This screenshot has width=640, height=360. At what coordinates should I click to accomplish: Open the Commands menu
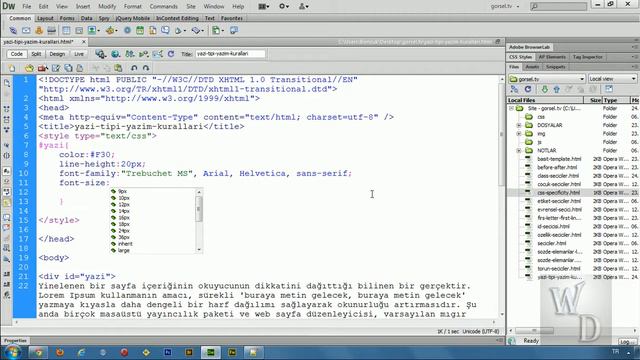click(x=163, y=7)
